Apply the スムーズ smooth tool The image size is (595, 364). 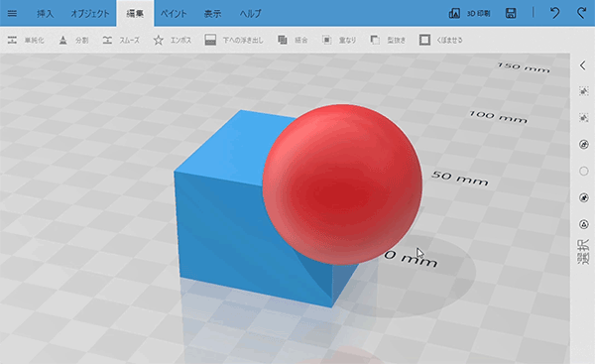pyautogui.click(x=121, y=40)
